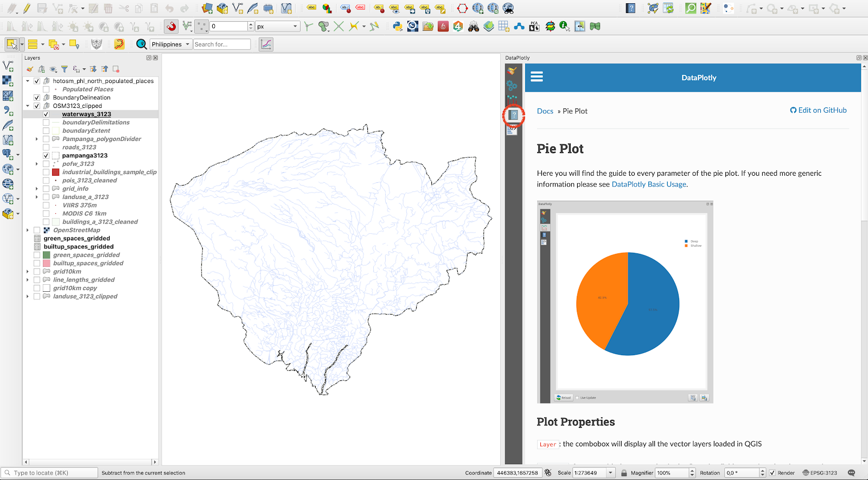Image resolution: width=868 pixels, height=480 pixels.
Task: Select the green_spaces_gridded table layer
Action: pyautogui.click(x=76, y=239)
